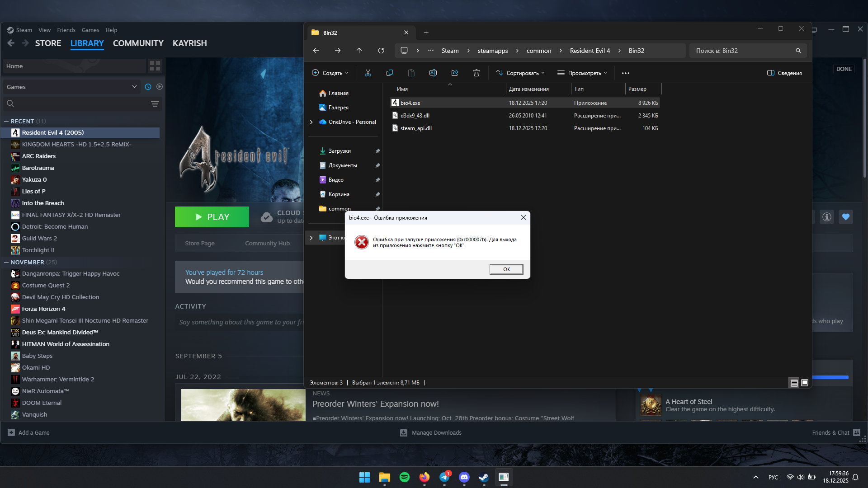This screenshot has width=868, height=488.
Task: Click the Rename icon in Explorer toolbar
Action: [433, 73]
